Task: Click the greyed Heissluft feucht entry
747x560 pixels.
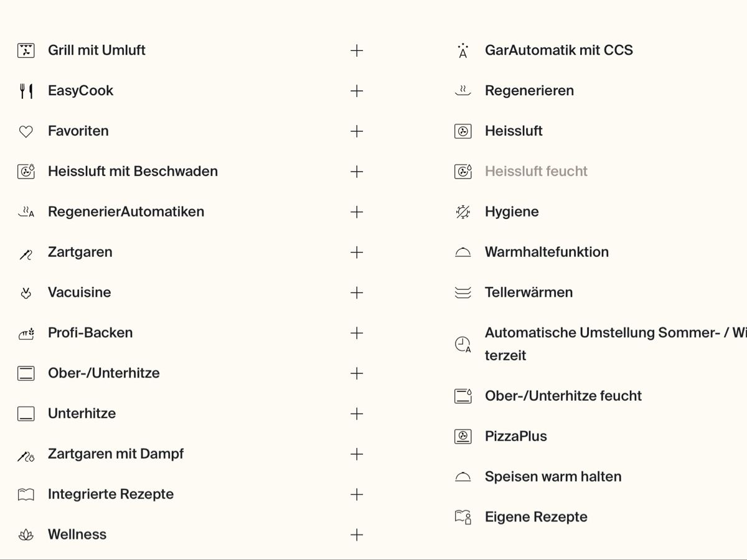Action: point(536,171)
